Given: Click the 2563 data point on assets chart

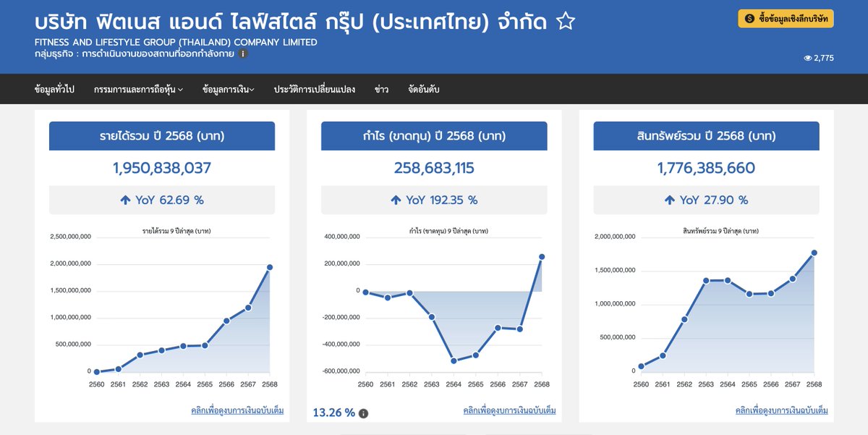Looking at the screenshot, I should point(706,280).
